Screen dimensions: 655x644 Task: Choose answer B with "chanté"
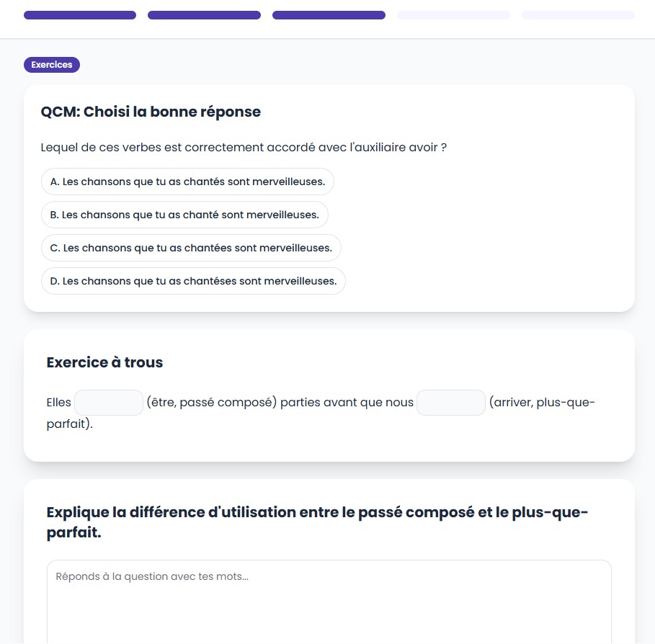tap(184, 215)
